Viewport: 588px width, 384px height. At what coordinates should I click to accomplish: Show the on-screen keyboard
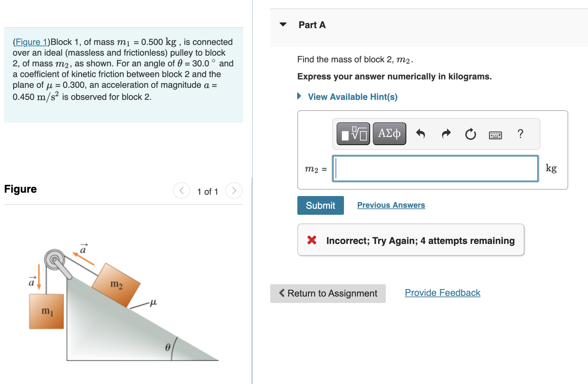coord(496,134)
